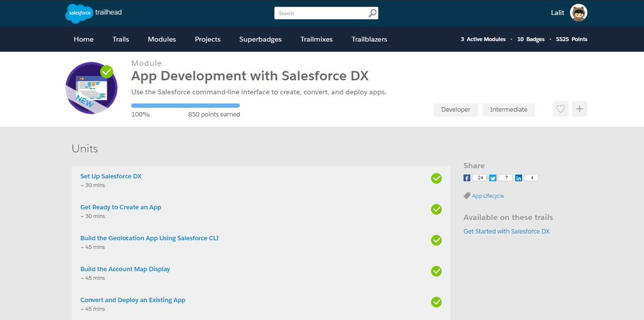
Task: Open the Projects menu item
Action: [208, 39]
